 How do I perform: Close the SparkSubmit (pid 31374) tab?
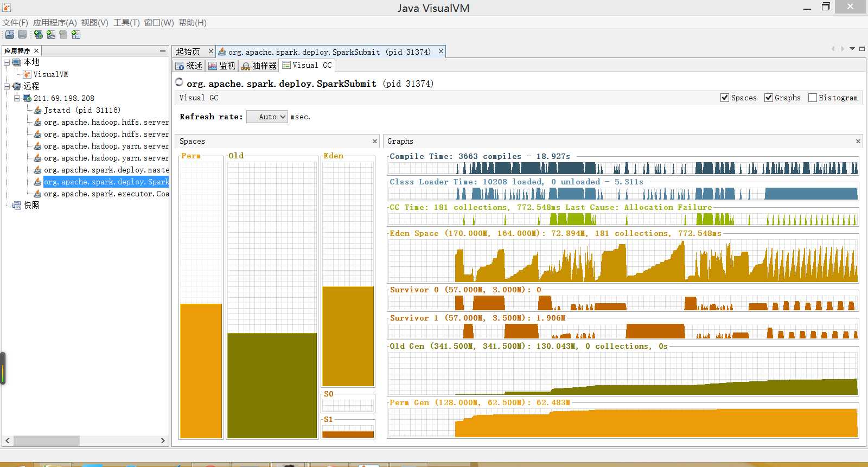tap(441, 52)
